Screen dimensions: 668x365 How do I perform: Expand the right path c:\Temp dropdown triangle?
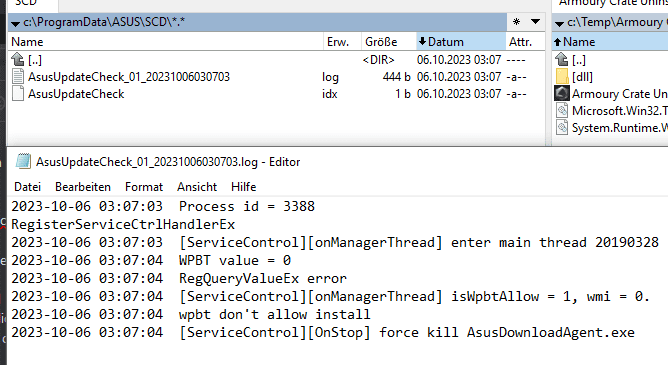559,23
